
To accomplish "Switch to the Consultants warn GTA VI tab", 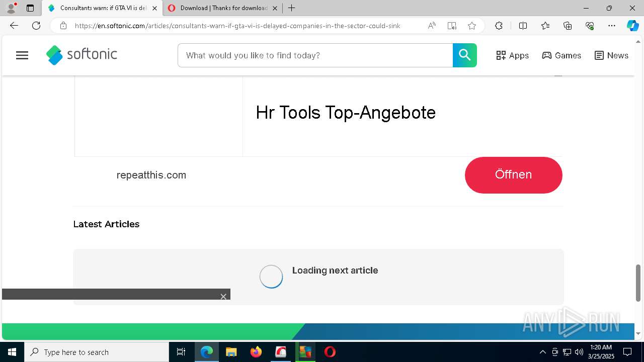I will click(102, 8).
